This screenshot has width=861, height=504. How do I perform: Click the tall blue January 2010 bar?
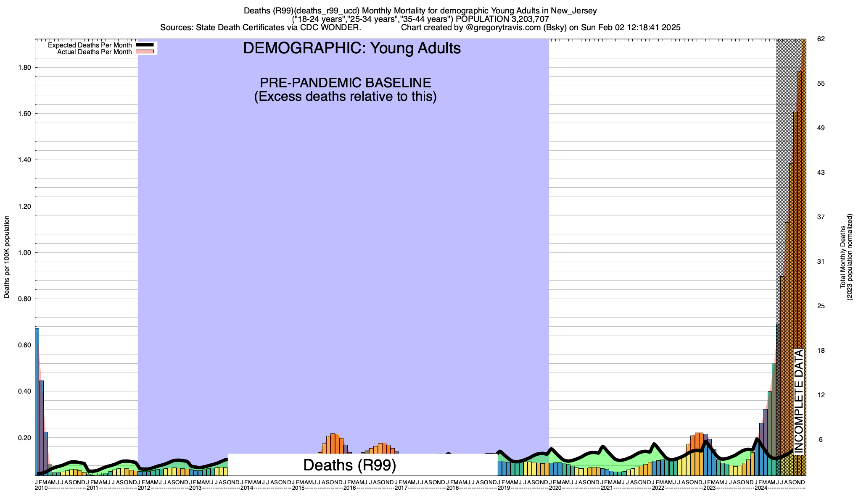[x=37, y=399]
